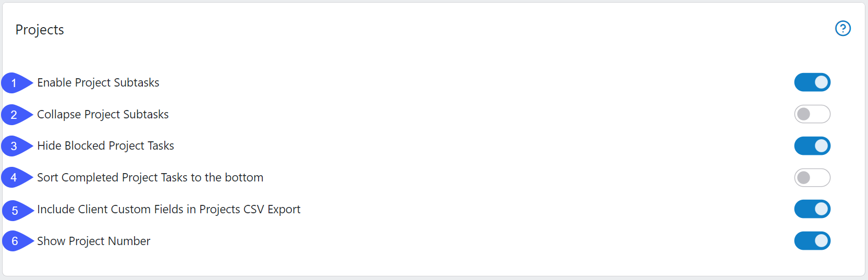Turn off Show Project Number toggle
The width and height of the screenshot is (868, 280).
812,241
